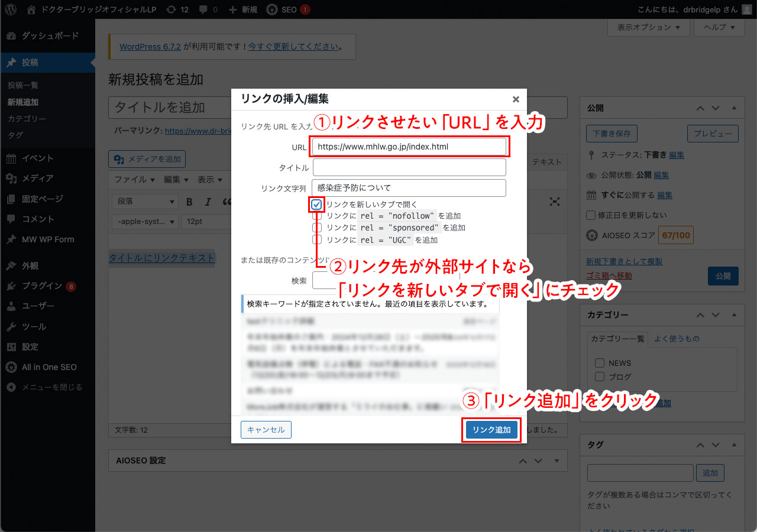Screen dimensions: 757x532
Task: Open the SEO gear icon in admin bar
Action: (271, 9)
